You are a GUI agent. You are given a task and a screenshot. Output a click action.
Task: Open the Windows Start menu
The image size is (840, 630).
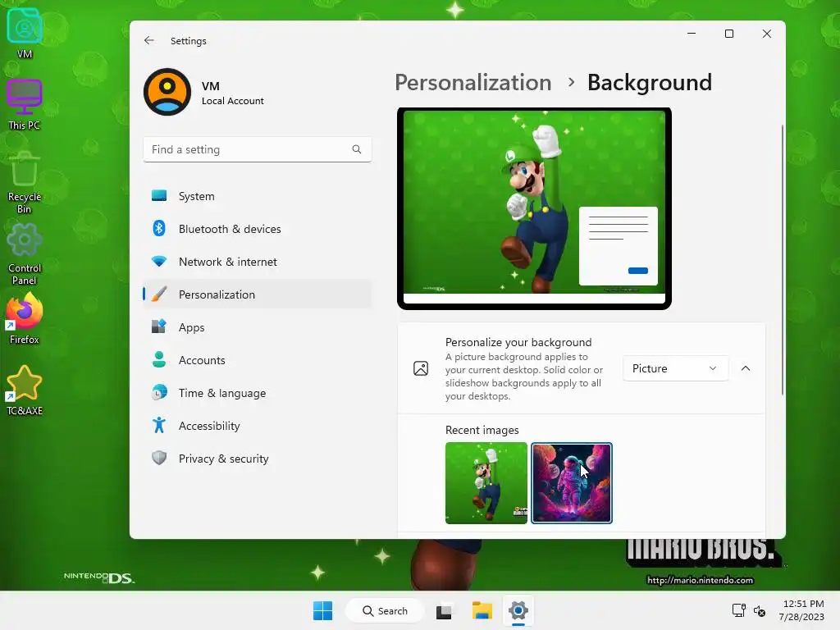click(322, 610)
